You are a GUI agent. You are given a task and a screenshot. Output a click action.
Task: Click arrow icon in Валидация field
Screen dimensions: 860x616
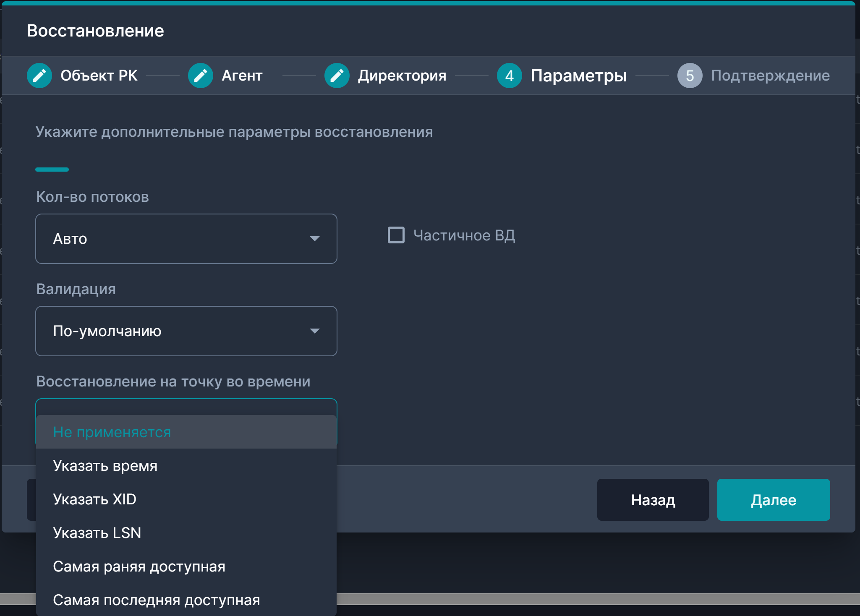(314, 331)
